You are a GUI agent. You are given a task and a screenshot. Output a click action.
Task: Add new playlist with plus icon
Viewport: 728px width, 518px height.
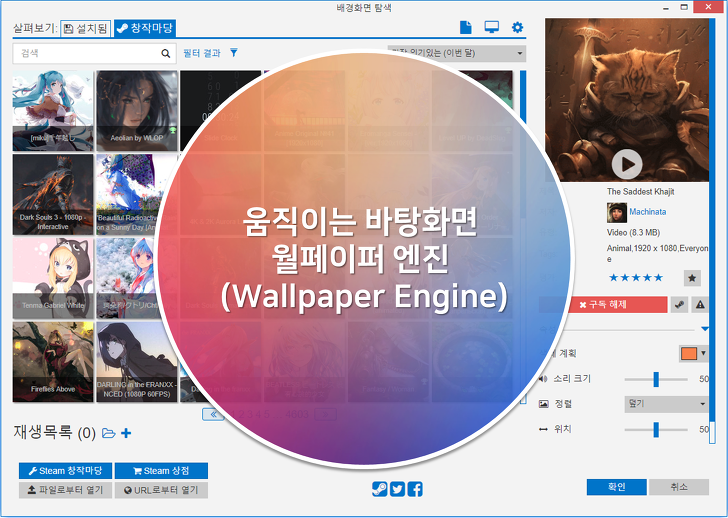(126, 433)
